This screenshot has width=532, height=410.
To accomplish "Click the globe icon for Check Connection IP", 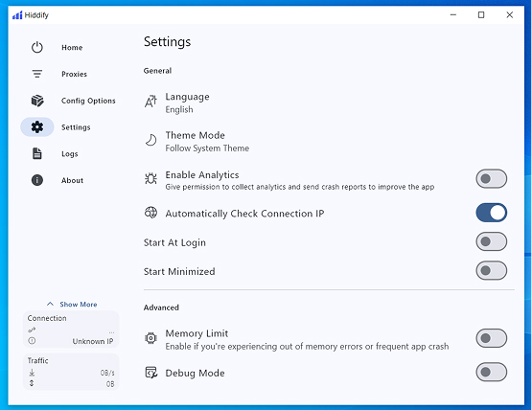I will tap(151, 213).
